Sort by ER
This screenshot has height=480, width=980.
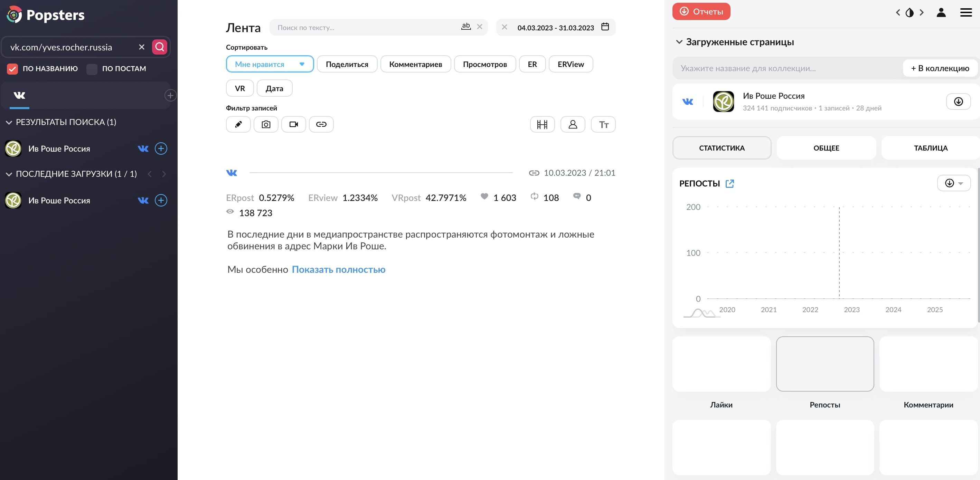pyautogui.click(x=532, y=64)
